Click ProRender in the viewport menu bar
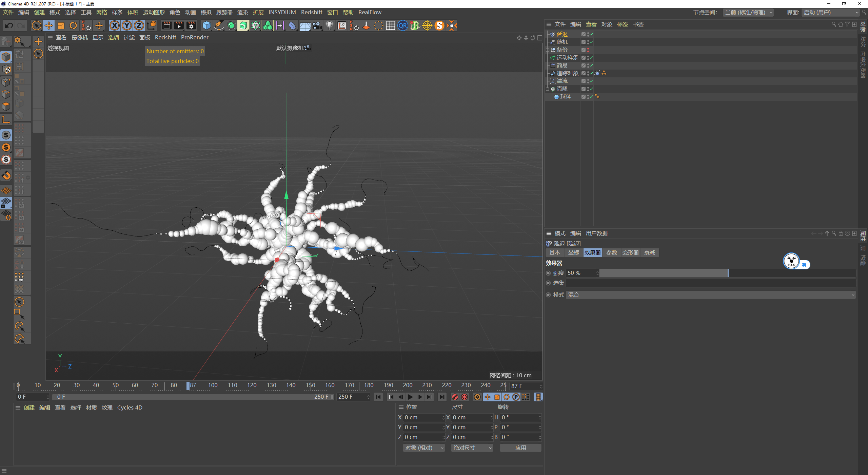 point(195,37)
